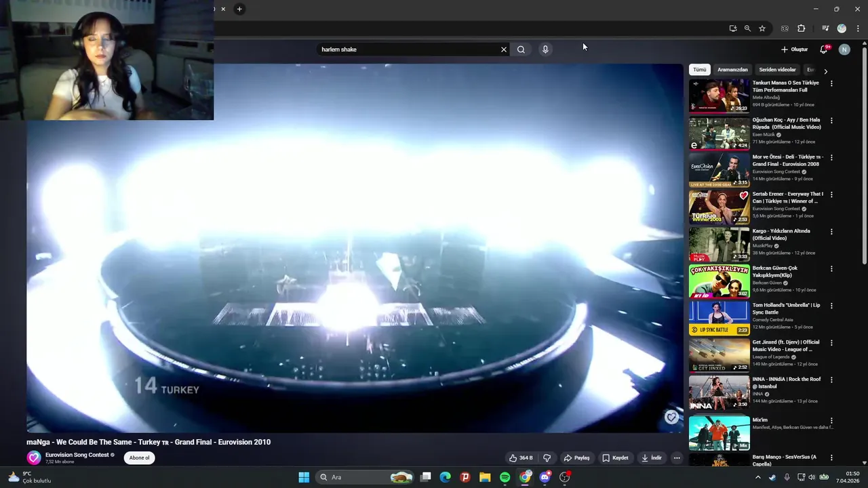Open the Eurovision Song Contest channel avatar
The height and width of the screenshot is (488, 868).
tap(34, 458)
